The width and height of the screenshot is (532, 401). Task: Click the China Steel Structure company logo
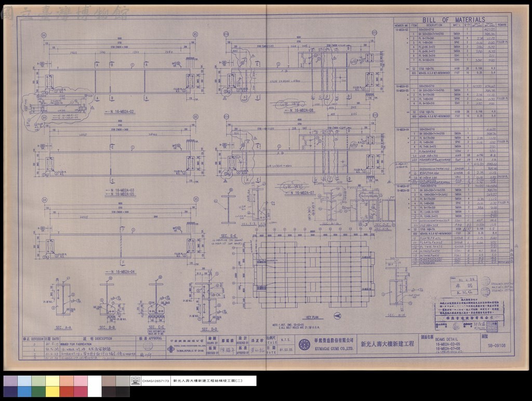coord(171,349)
